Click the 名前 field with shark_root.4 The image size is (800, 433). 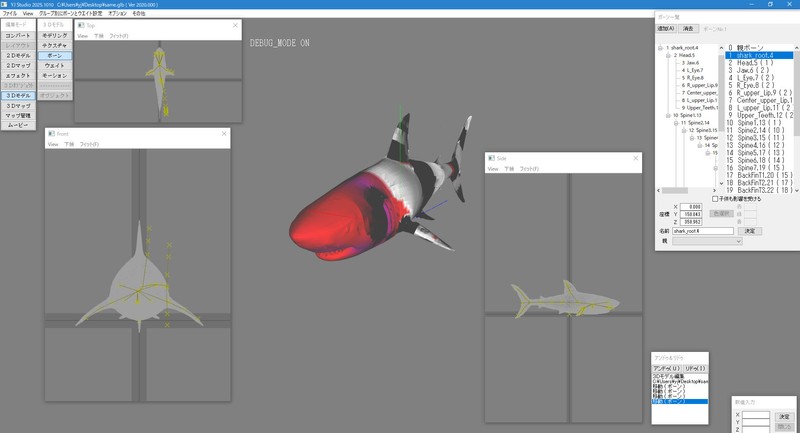(x=703, y=231)
